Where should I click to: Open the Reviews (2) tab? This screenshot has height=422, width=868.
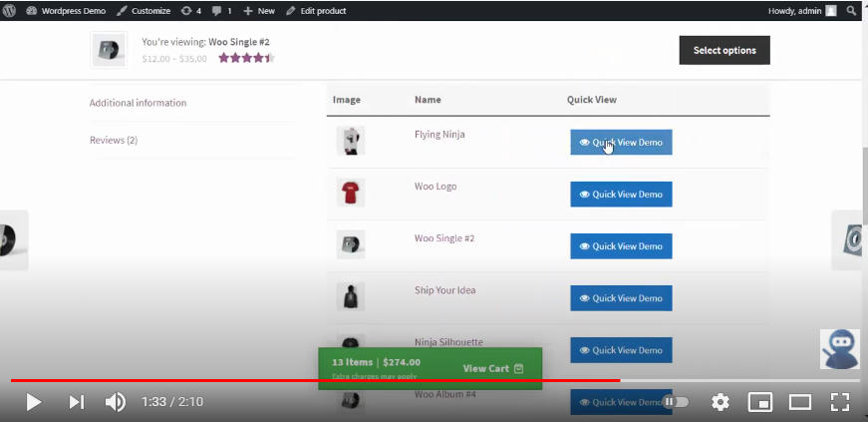[x=114, y=140]
